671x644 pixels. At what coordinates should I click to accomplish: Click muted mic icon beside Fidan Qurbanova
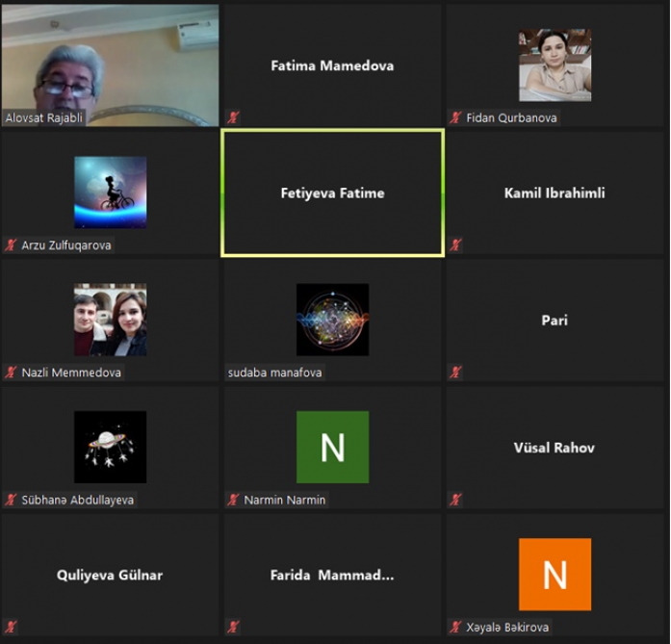(455, 117)
